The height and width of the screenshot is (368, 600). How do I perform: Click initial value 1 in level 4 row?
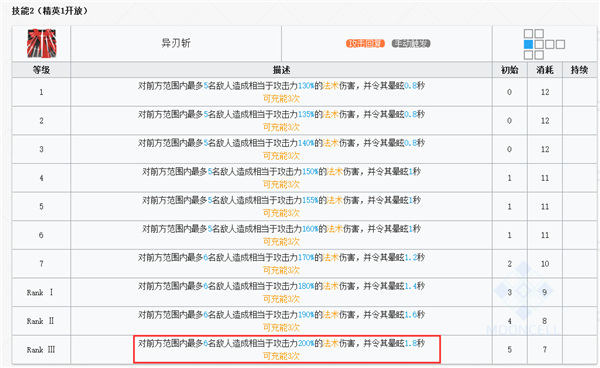(509, 178)
